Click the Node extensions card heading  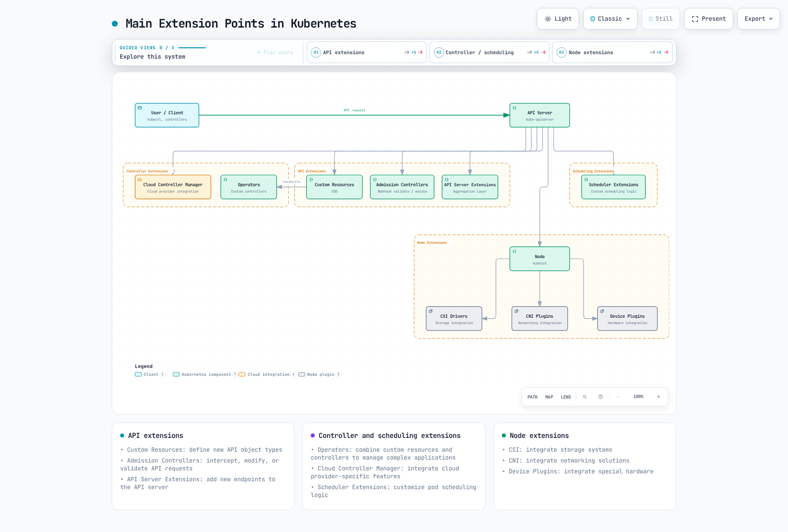click(x=539, y=435)
